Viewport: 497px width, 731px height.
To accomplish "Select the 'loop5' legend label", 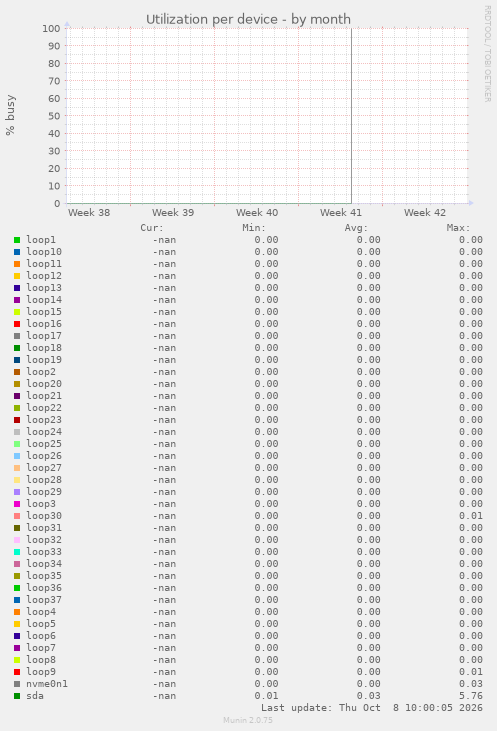I will click(x=41, y=624).
